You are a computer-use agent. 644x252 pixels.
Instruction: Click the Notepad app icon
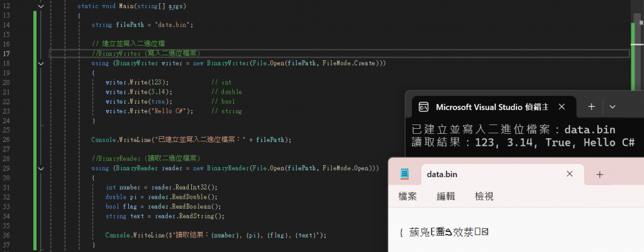405,174
